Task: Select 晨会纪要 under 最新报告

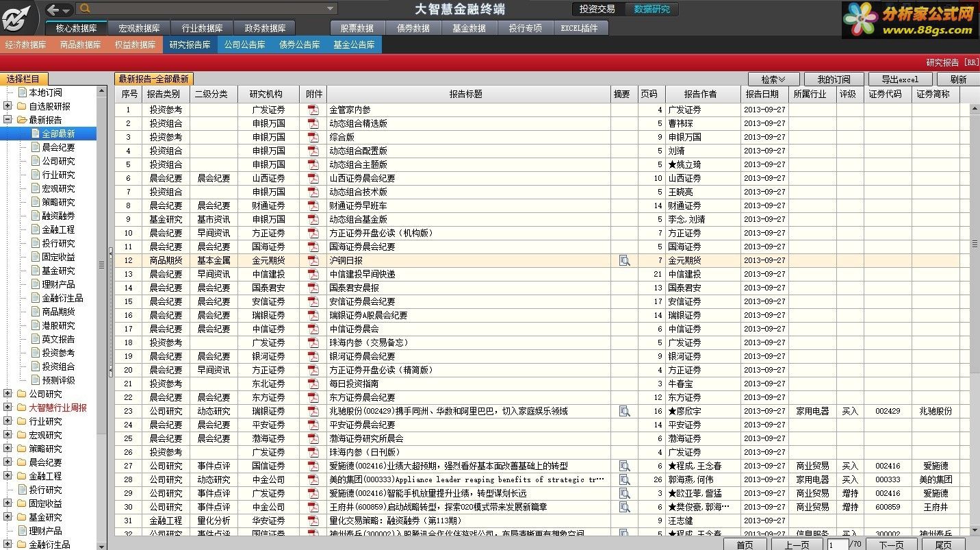Action: pos(58,147)
